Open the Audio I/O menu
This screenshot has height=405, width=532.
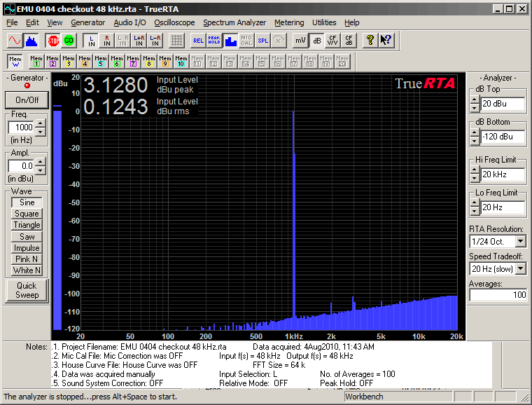tap(130, 22)
